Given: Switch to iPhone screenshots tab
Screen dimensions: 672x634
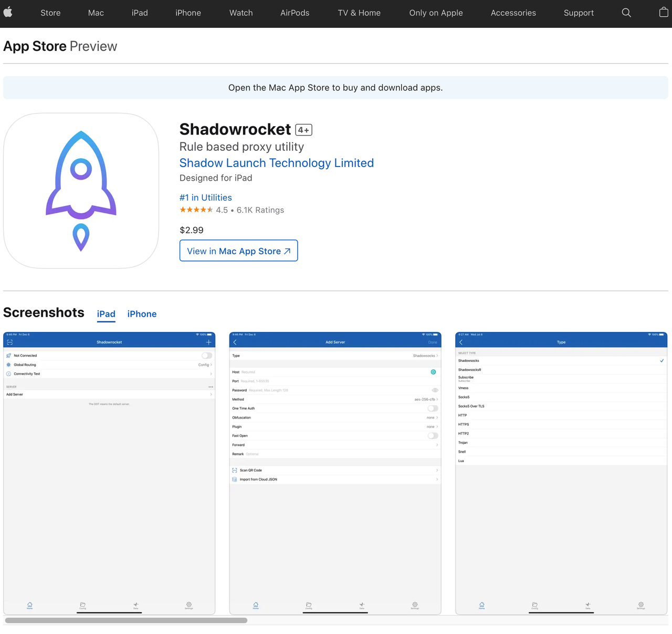Looking at the screenshot, I should [142, 314].
